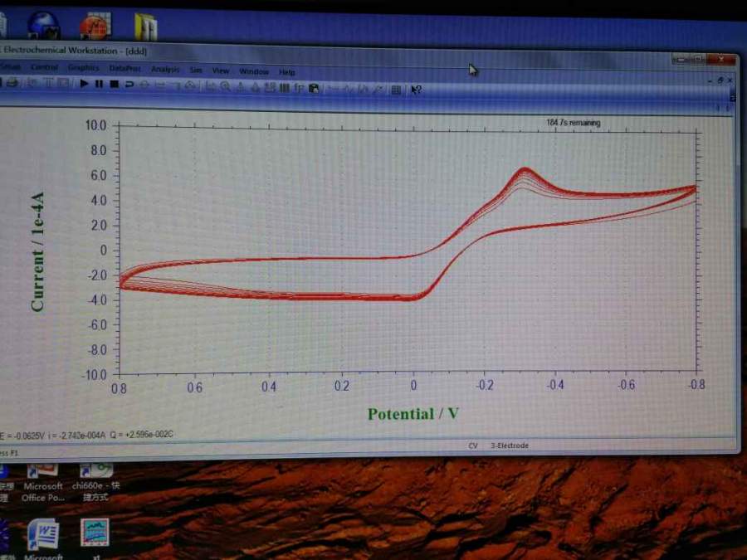Click the 184.7s remaining countdown text
Viewport: 747px width, 560px height.
(x=573, y=123)
